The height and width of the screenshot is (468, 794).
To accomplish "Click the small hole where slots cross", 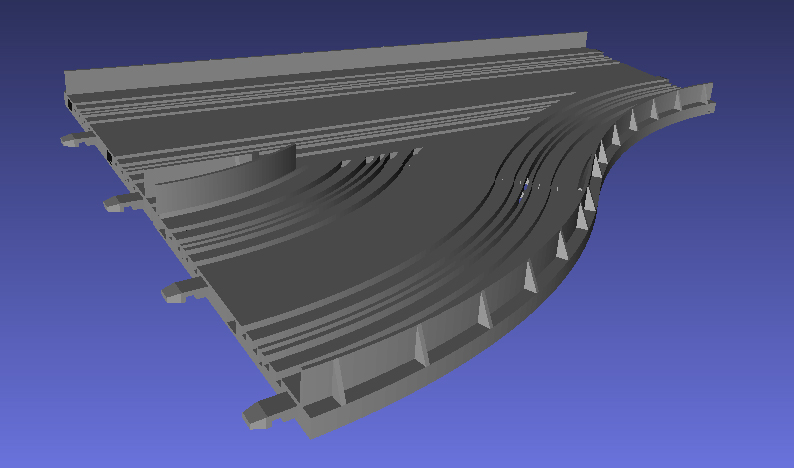I will pyautogui.click(x=526, y=186).
